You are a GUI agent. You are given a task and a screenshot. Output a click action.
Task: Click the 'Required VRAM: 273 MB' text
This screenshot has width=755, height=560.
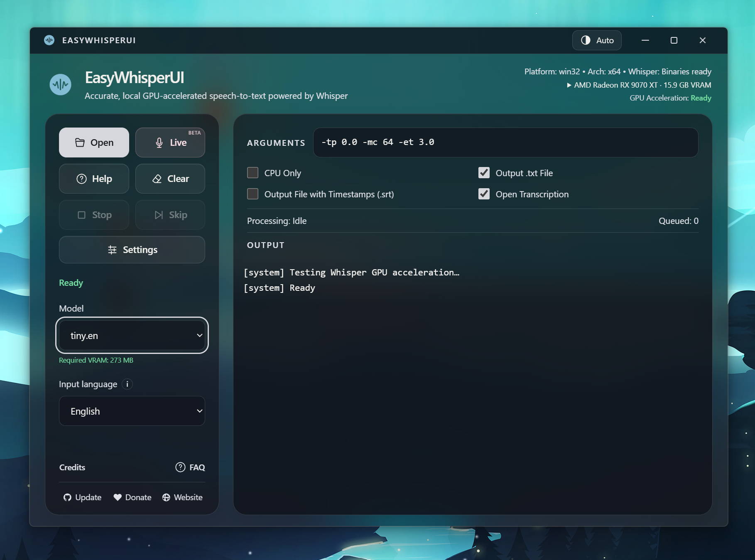pos(96,360)
